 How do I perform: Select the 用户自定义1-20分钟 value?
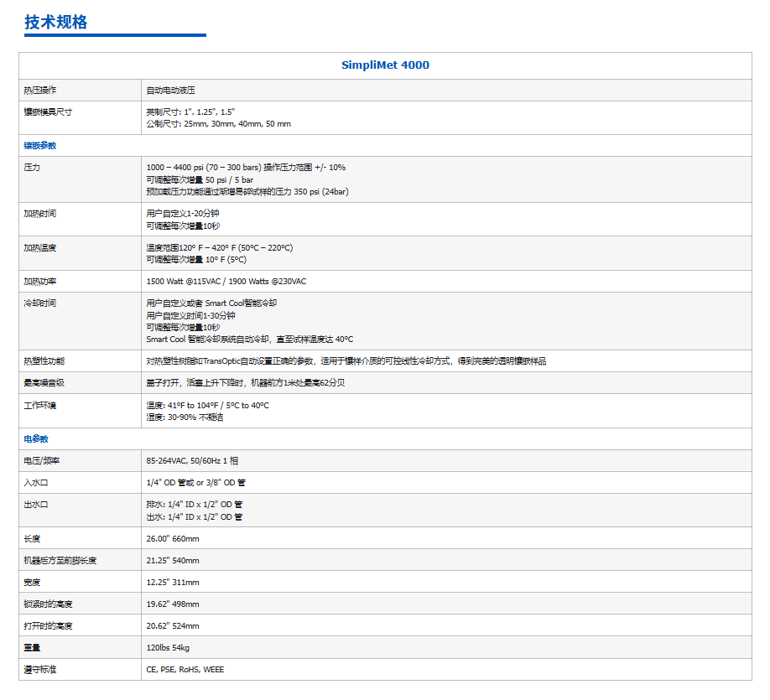coord(183,214)
